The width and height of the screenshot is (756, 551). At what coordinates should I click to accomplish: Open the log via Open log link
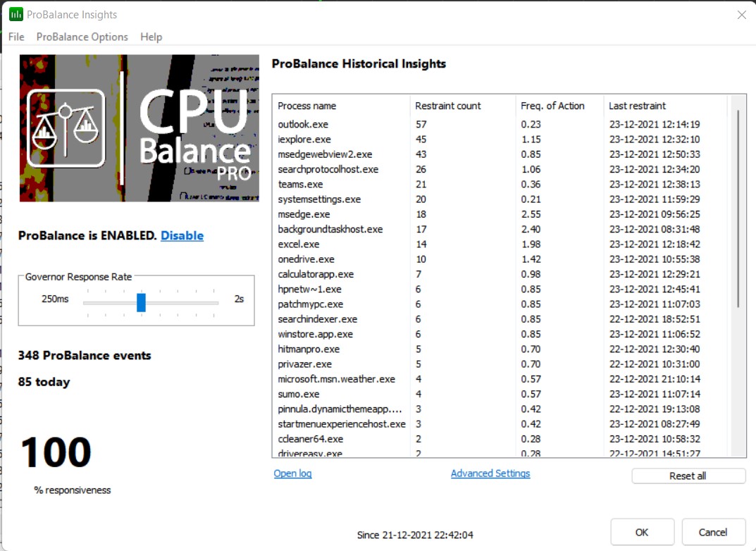pyautogui.click(x=292, y=473)
